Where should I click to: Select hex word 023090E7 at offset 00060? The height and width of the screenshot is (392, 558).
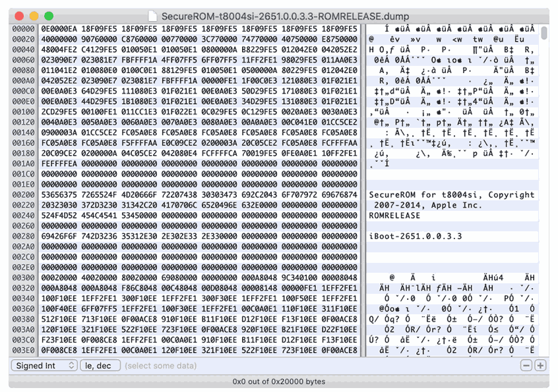[x=59, y=60]
